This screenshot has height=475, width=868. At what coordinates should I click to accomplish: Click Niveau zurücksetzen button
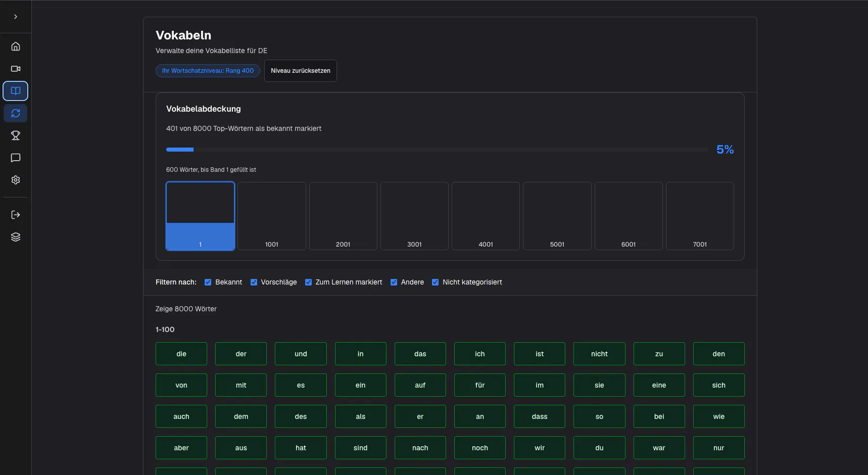[x=301, y=71]
